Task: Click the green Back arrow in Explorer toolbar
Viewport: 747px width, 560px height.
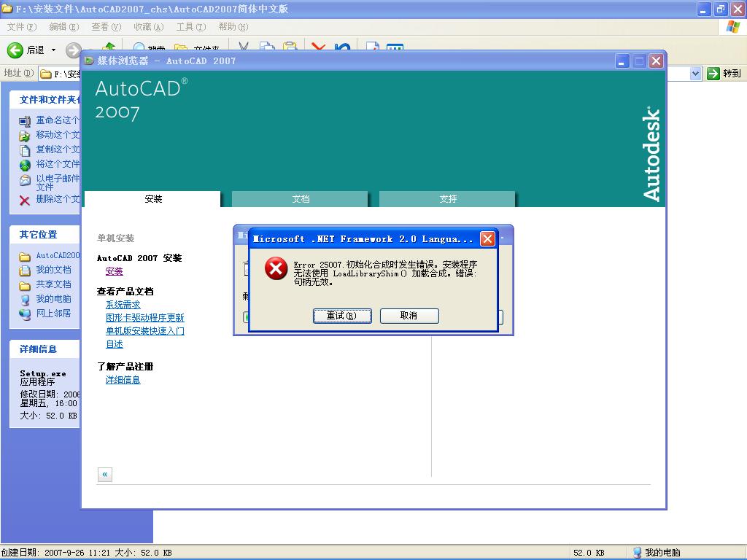Action: click(x=15, y=50)
